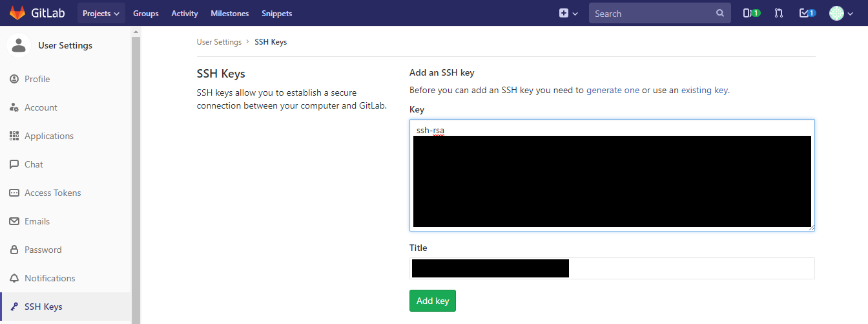Click the search magnifier icon

click(720, 13)
